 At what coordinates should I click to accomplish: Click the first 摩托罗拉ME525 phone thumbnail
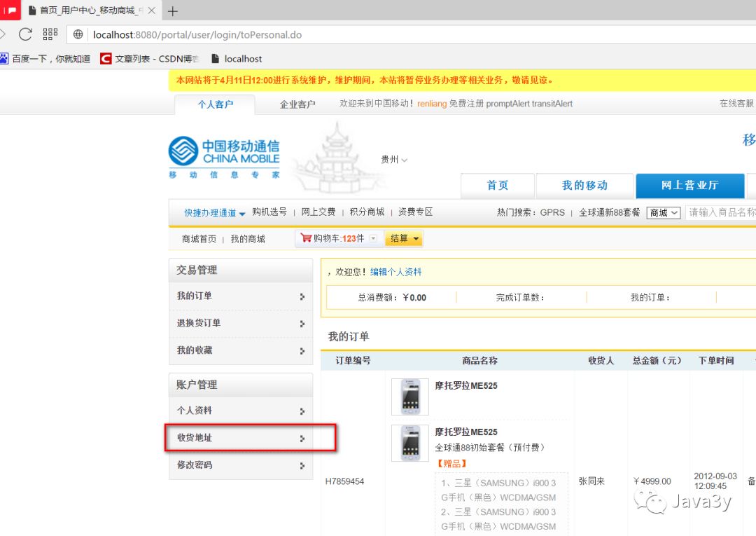coord(409,397)
